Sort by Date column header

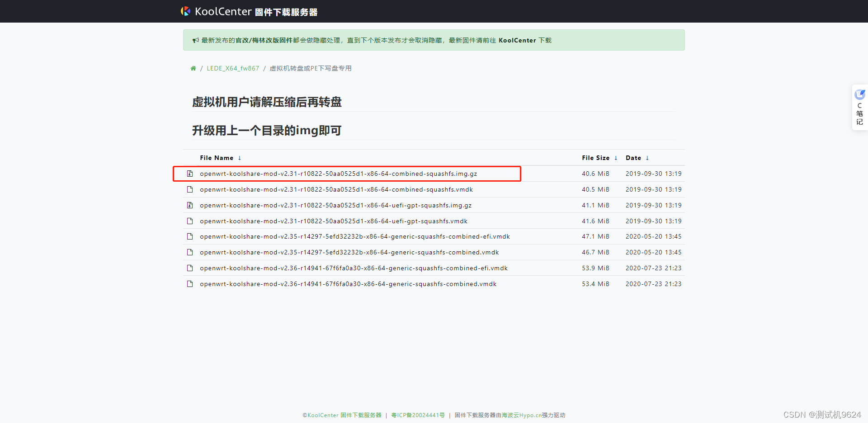click(x=633, y=158)
